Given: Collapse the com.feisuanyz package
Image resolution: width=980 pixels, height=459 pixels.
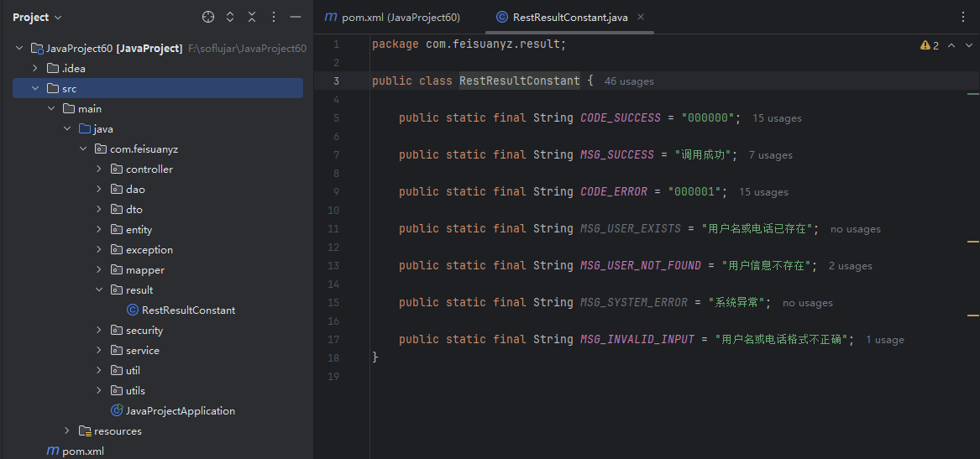Looking at the screenshot, I should coord(83,149).
